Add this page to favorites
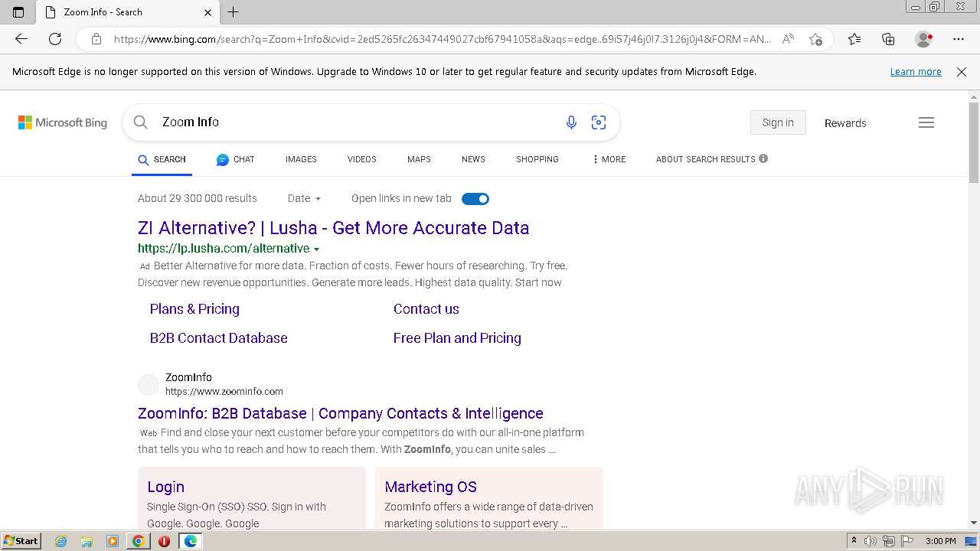The image size is (980, 551). click(x=816, y=39)
